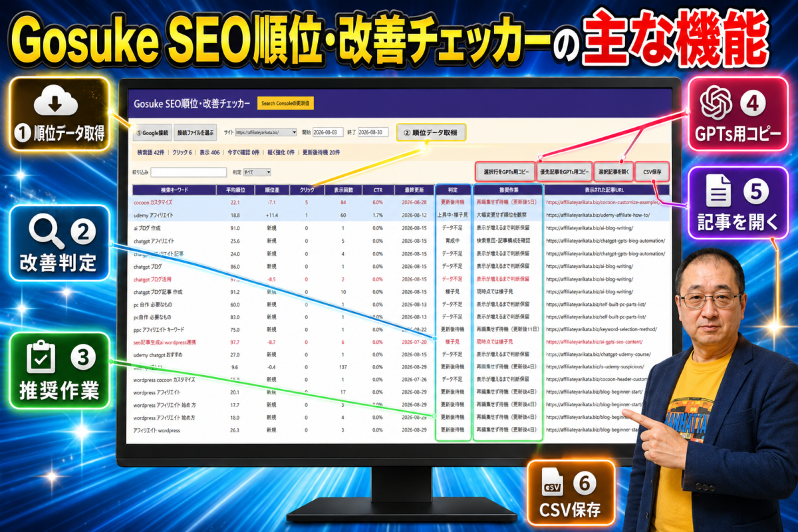Viewport: 798px width, 532px height.
Task: Select the chatgpt ブログ記事 作成 keyword row
Action: (401, 292)
